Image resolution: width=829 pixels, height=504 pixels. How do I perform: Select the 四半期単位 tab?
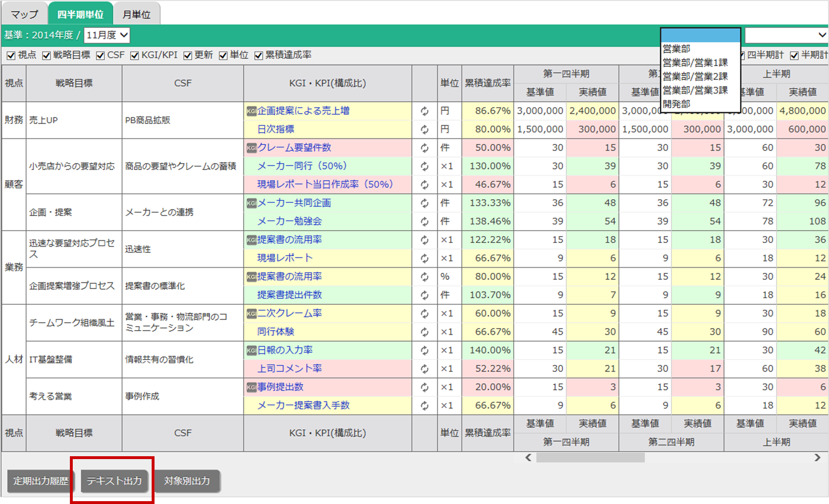[80, 14]
